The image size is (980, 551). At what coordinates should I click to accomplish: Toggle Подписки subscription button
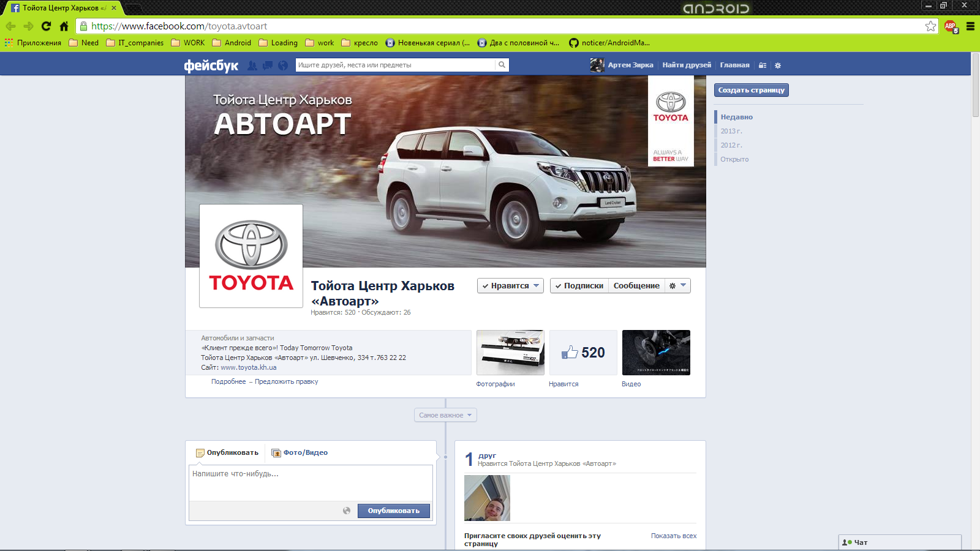579,286
